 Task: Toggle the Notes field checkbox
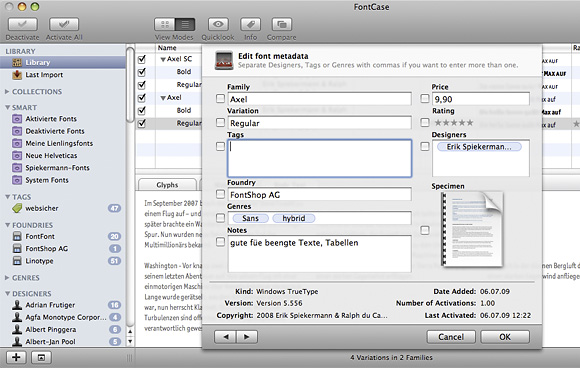(x=220, y=242)
